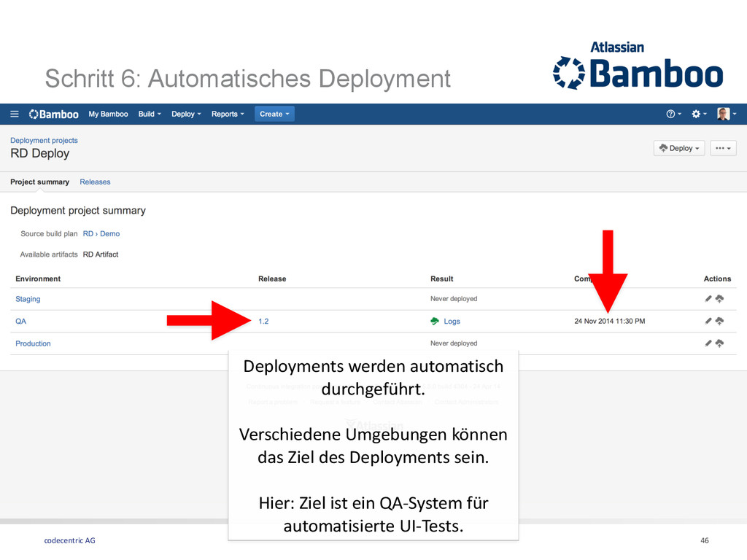
Task: Click the RD Deploy project title
Action: coord(40,153)
